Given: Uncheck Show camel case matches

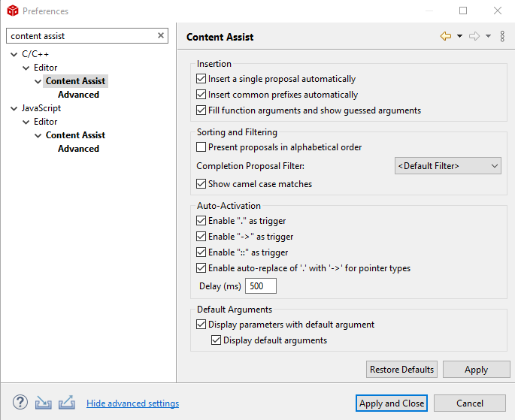Looking at the screenshot, I should click(201, 184).
